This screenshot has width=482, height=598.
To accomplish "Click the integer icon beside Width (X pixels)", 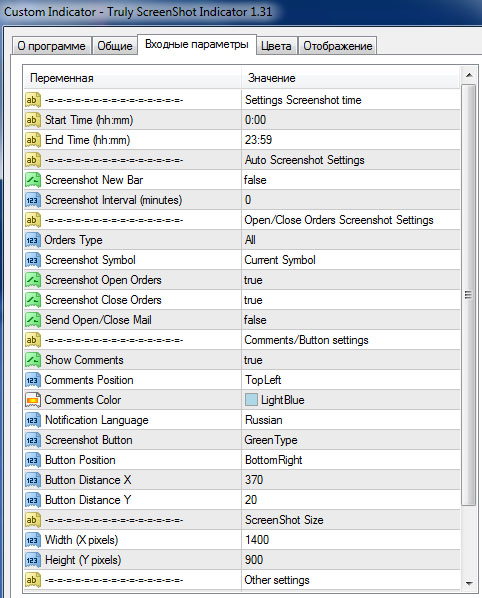I will point(32,540).
